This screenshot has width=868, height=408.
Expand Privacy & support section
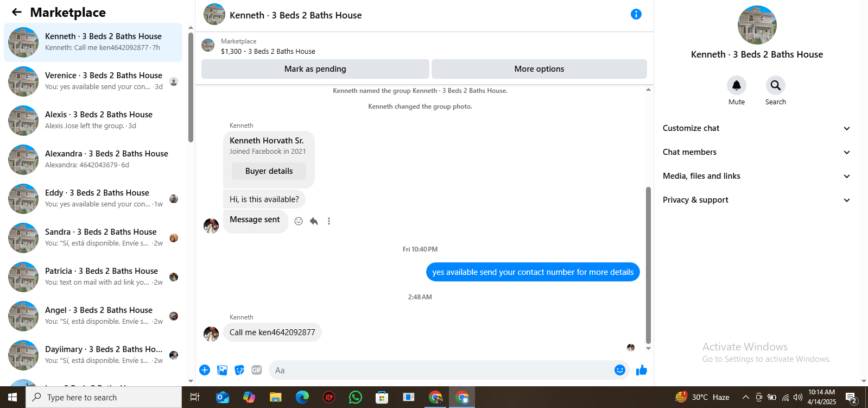756,200
